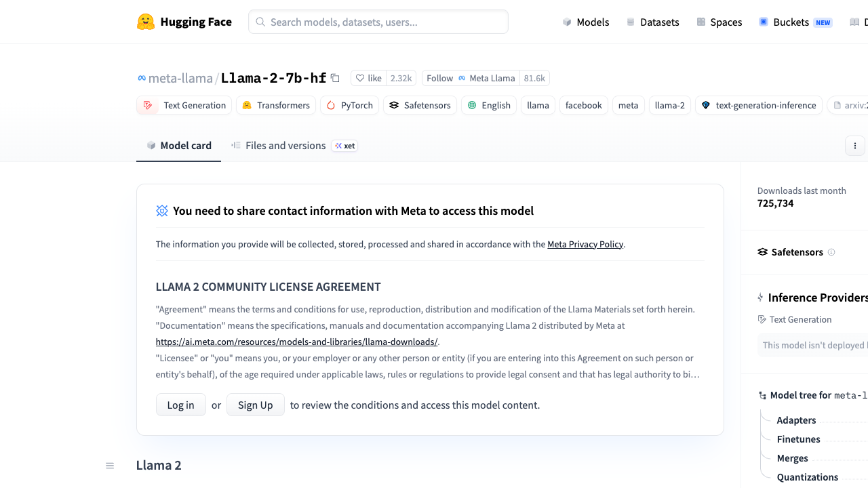Focus the search models input field
Viewport: 868px width, 488px height.
click(x=378, y=22)
